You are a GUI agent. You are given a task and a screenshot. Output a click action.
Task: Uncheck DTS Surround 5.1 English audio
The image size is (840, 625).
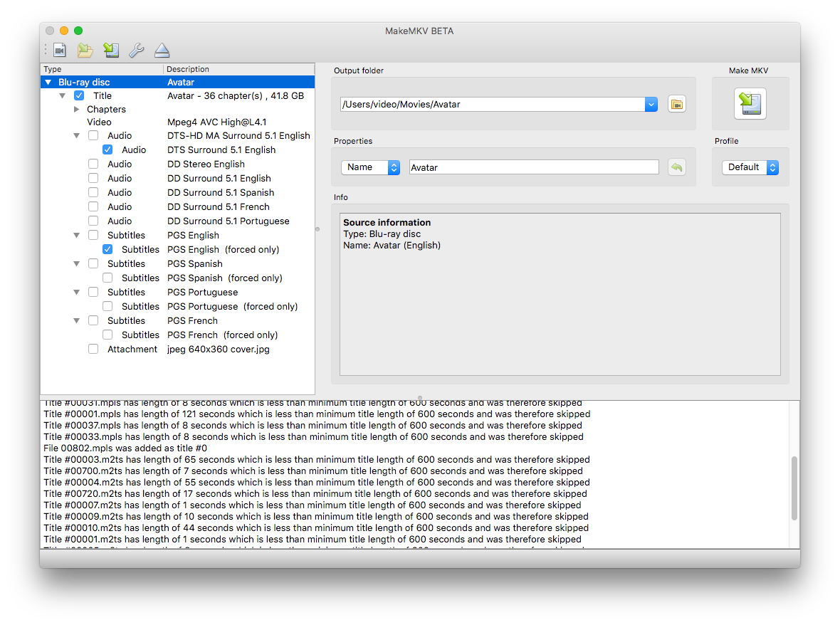[107, 150]
